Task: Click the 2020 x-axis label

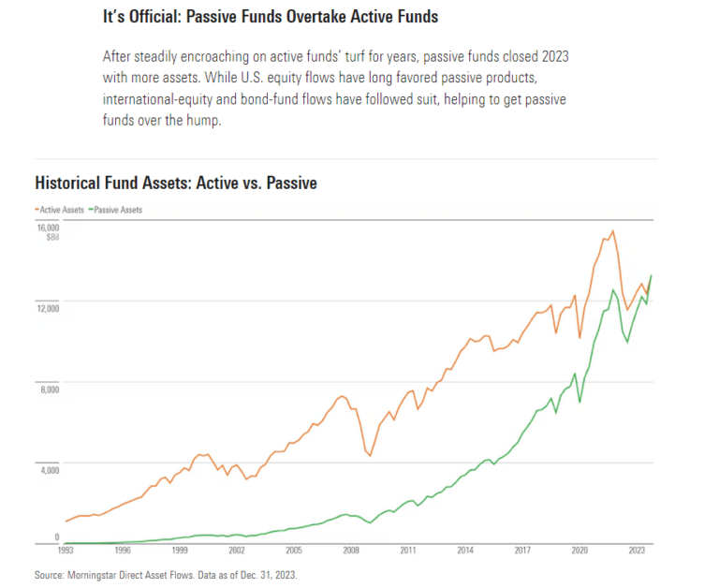Action: 579,551
